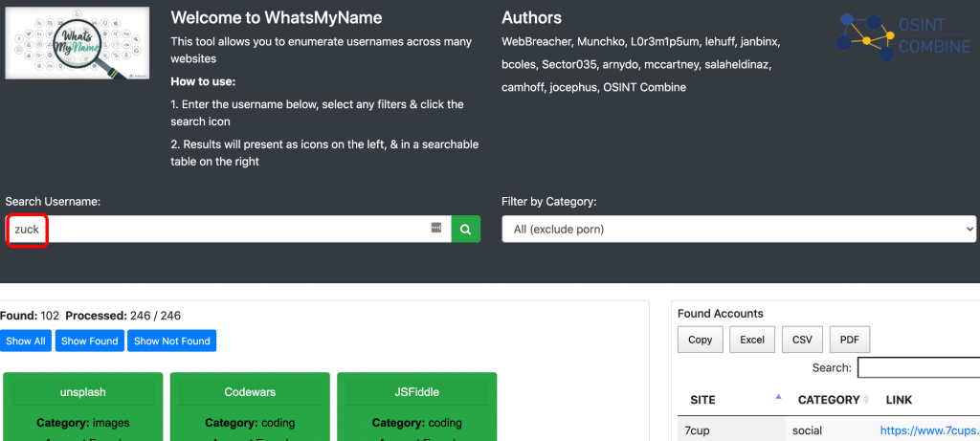Click the Copy export button
Image resolution: width=980 pixels, height=441 pixels.
click(700, 340)
